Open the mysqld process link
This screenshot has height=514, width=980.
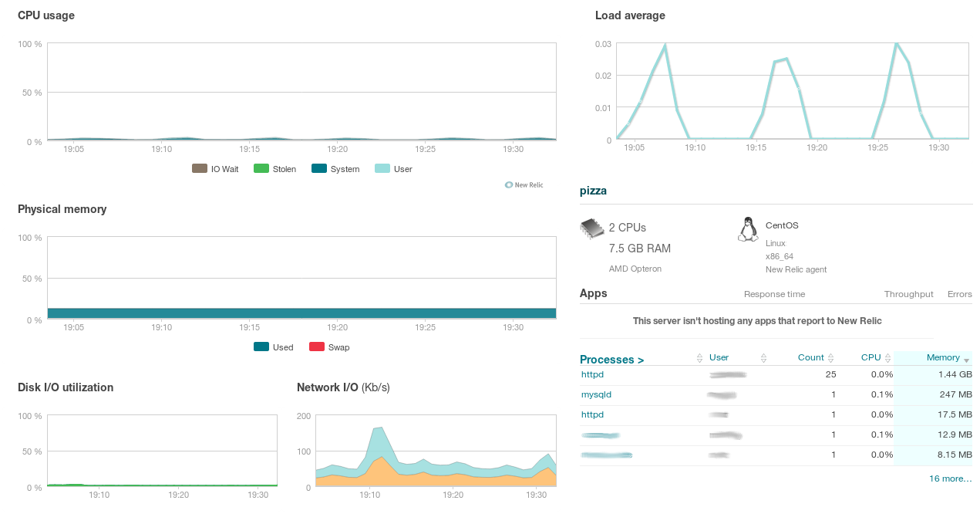596,394
